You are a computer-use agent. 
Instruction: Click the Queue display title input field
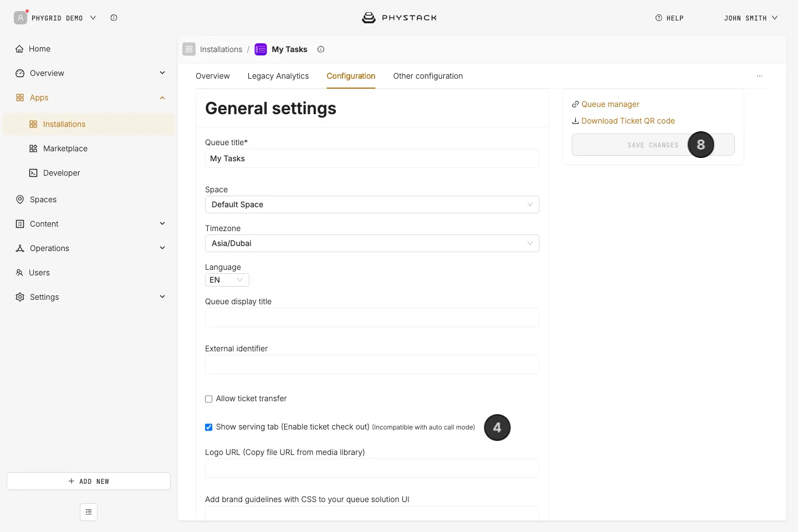point(372,318)
